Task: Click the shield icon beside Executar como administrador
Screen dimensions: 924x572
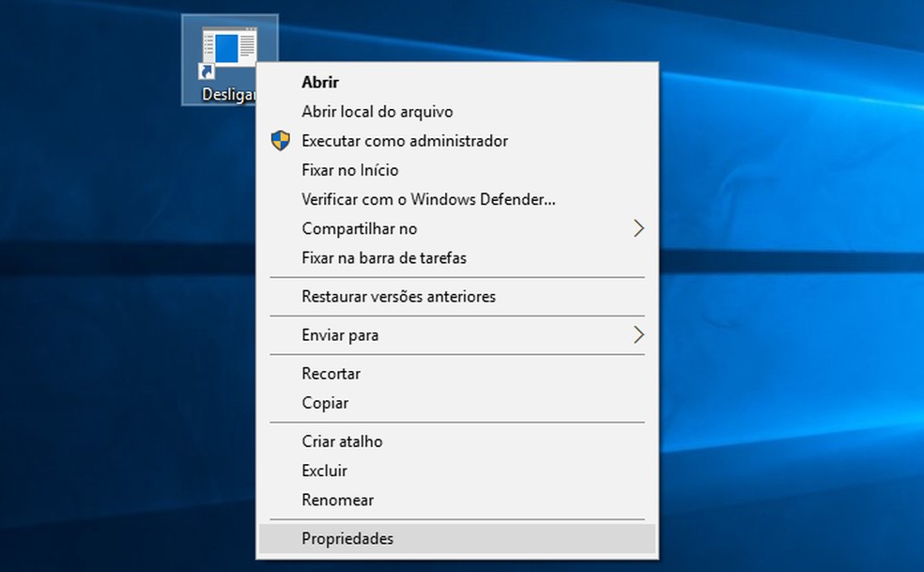Action: coord(281,140)
